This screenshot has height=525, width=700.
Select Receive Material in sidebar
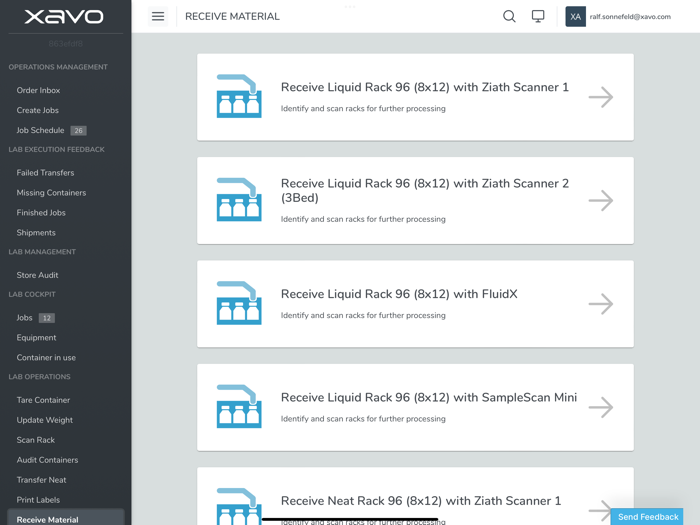[x=66, y=518]
